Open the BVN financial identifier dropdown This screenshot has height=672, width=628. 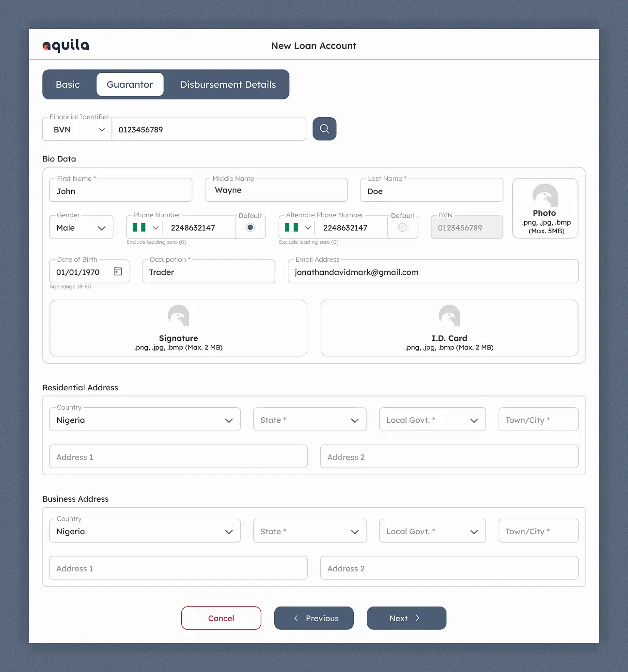point(78,129)
